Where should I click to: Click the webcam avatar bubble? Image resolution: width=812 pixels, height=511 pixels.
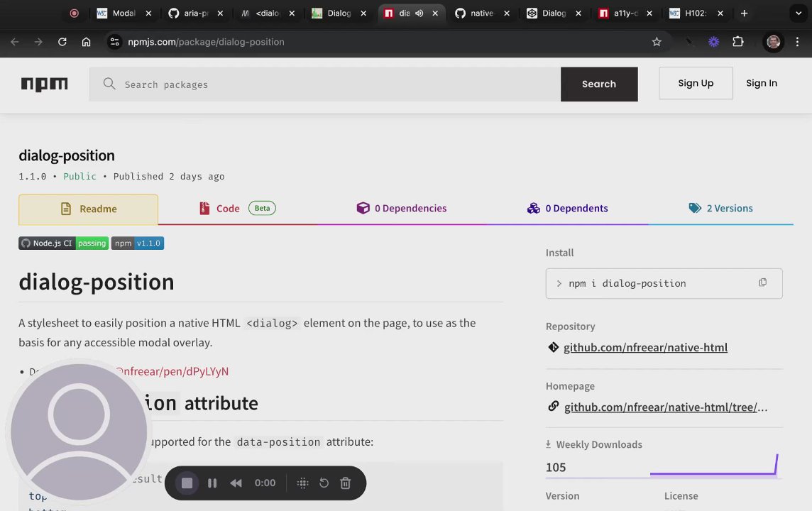[x=79, y=432]
